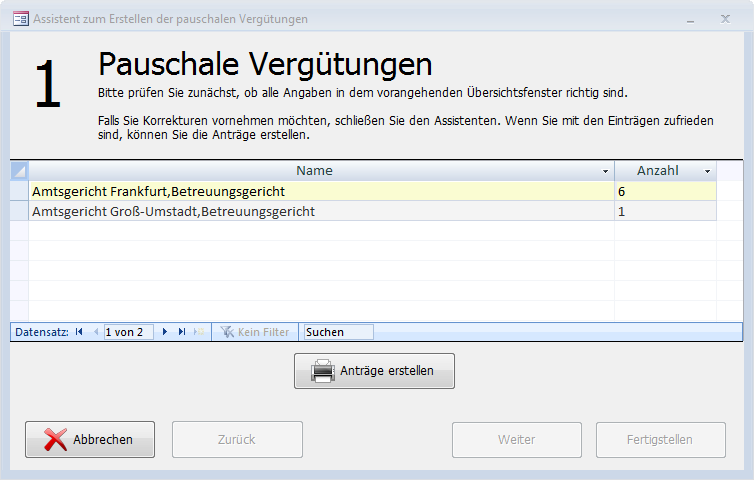Click the Access form icon in title bar

click(x=20, y=19)
